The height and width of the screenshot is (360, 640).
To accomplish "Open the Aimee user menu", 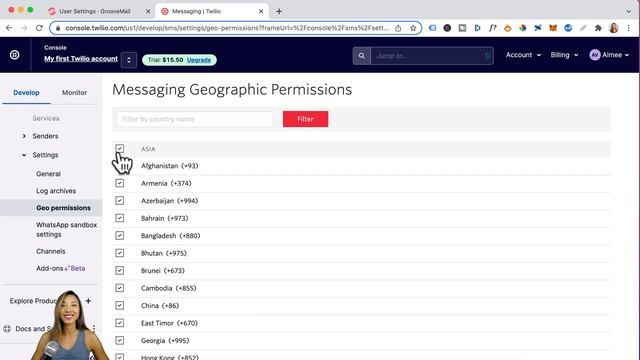I will (609, 55).
